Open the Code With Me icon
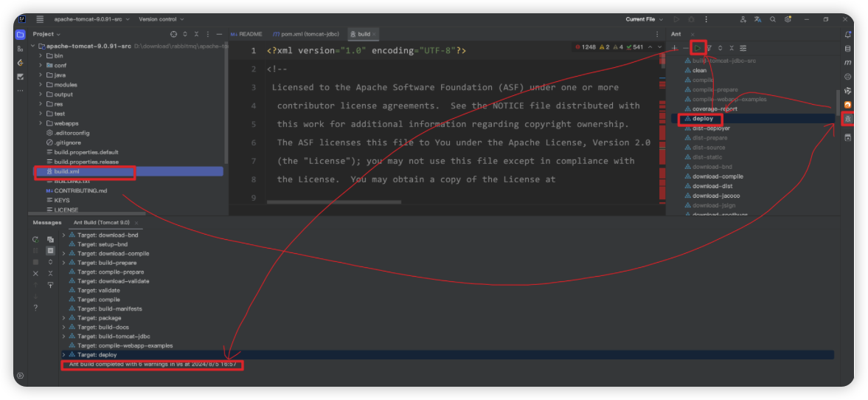The height and width of the screenshot is (400, 868). [743, 19]
